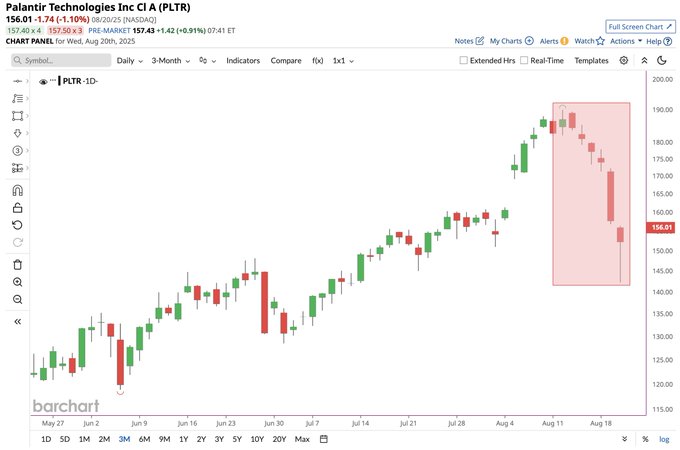680x450 pixels.
Task: Zoom out with magnifier minus icon
Action: coord(17,300)
